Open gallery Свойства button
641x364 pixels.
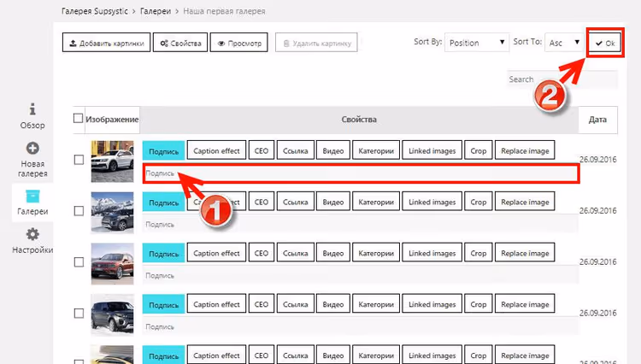click(180, 43)
